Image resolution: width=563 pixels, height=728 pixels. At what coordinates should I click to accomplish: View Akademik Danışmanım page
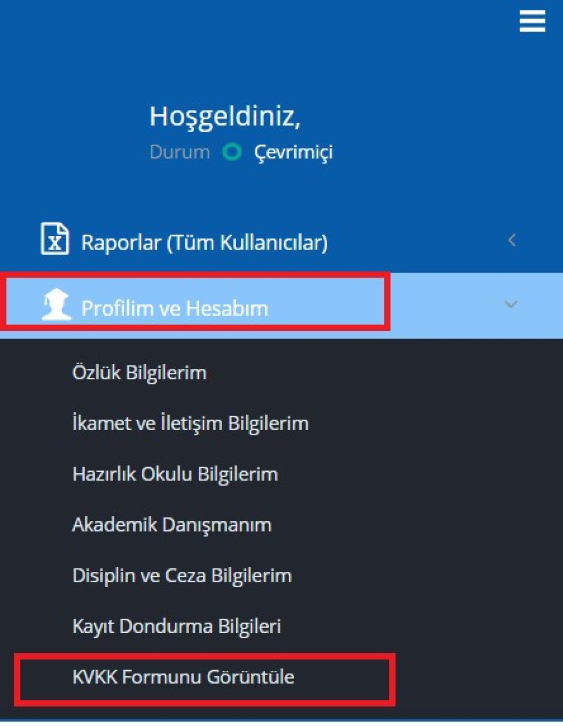click(x=172, y=525)
